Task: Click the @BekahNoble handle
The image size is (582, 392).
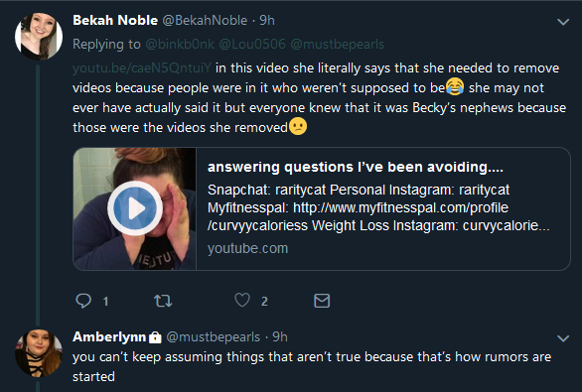Action: (205, 20)
